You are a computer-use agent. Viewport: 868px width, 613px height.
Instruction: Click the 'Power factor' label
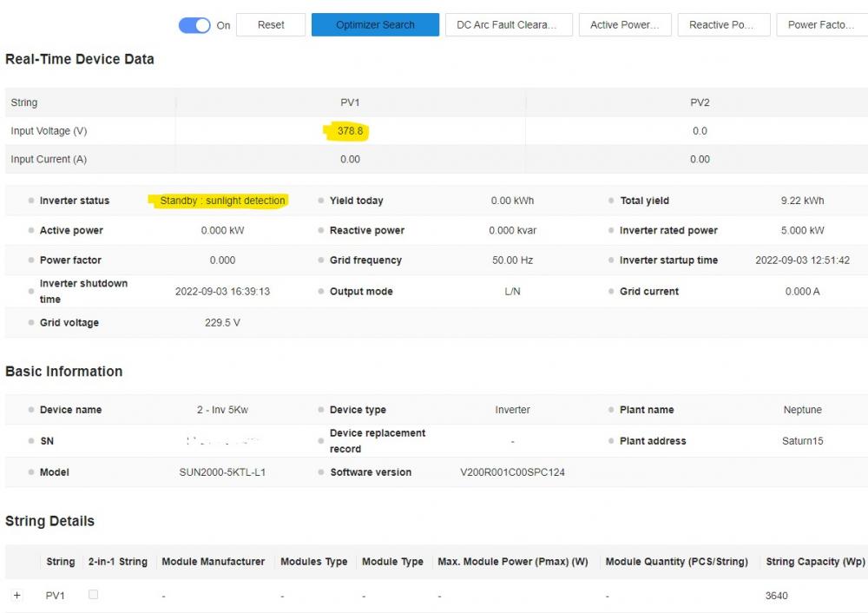click(x=70, y=260)
